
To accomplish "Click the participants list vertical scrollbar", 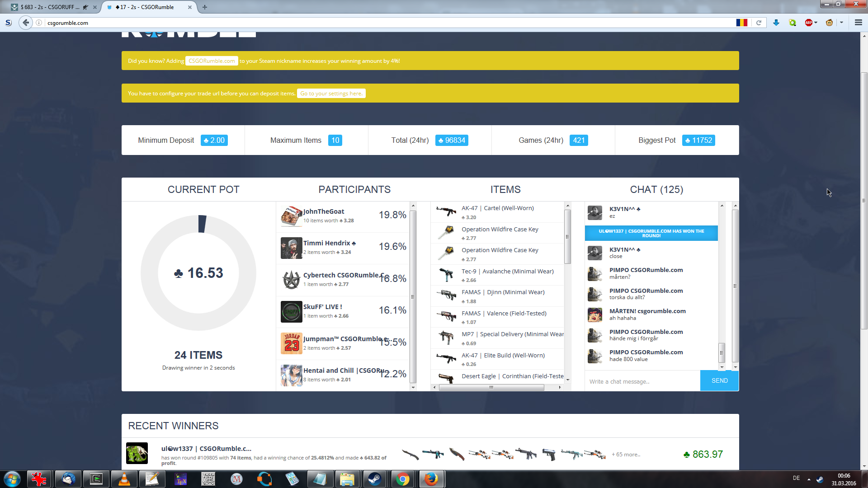I will pos(413,296).
